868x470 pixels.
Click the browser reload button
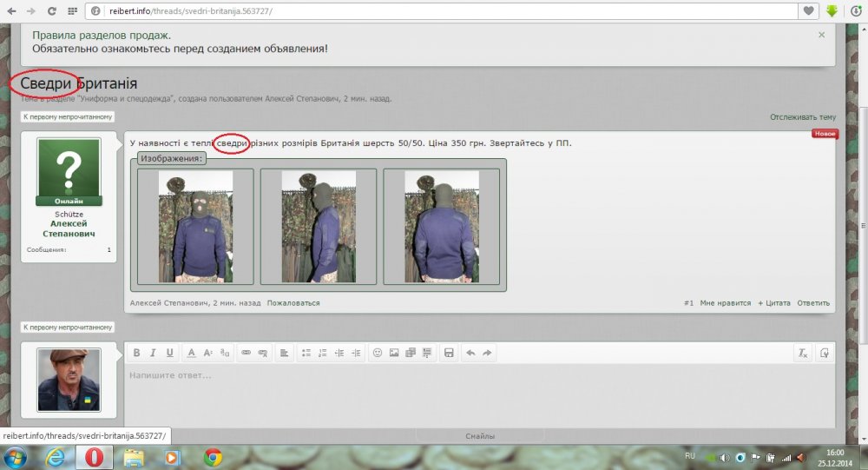[52, 11]
